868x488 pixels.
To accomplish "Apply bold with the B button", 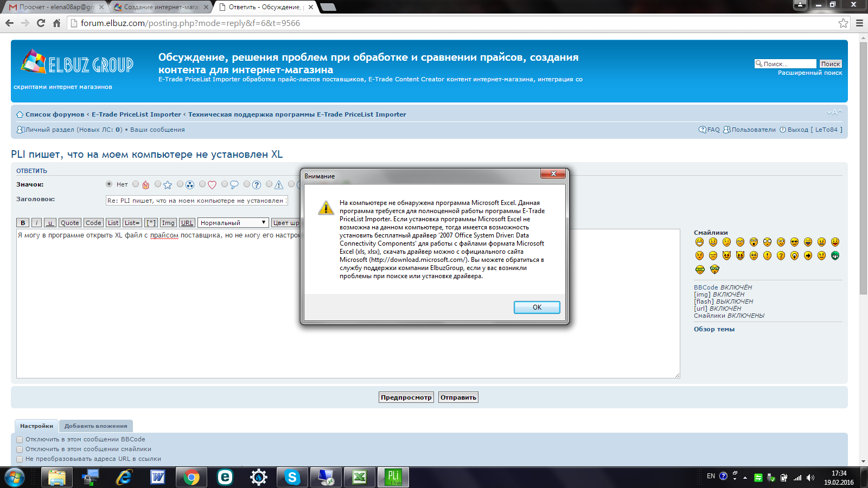I will coord(23,223).
